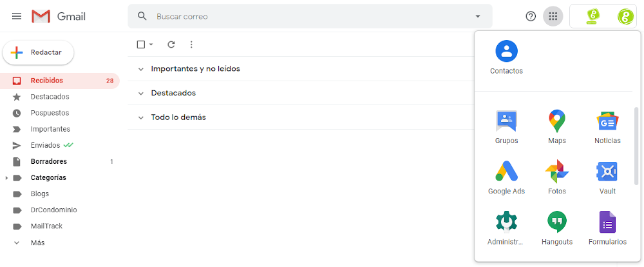Click the Google apps grid button
Image resolution: width=644 pixels, height=267 pixels.
point(553,17)
